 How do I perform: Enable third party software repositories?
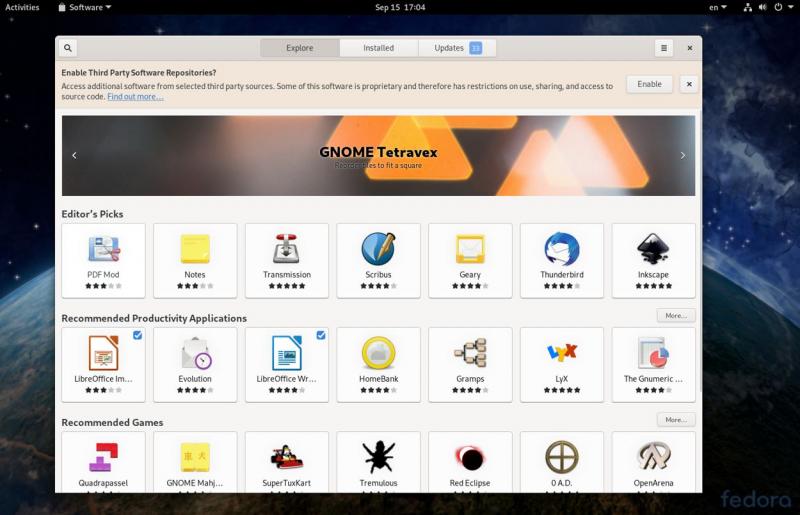649,84
